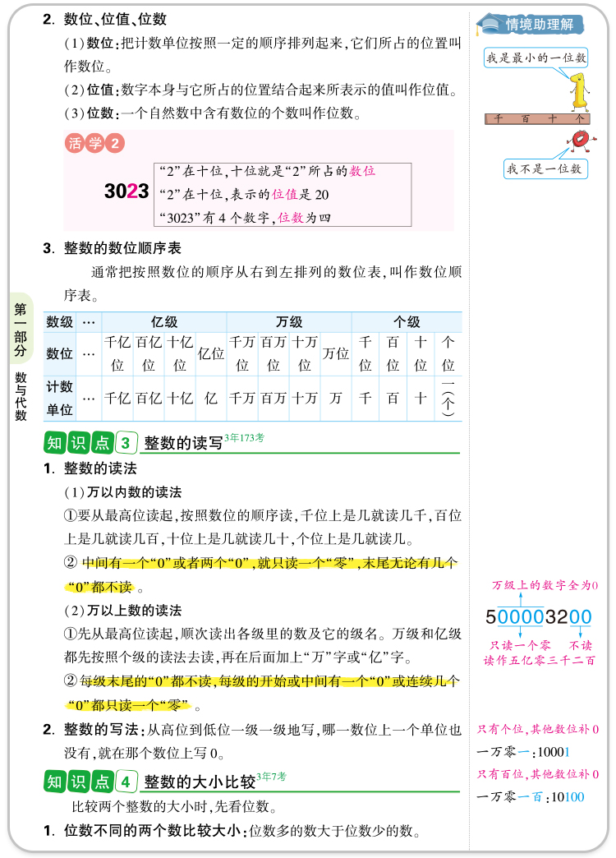Click highlighted text 中间有一个"0"或者两个"0"
The height and width of the screenshot is (858, 616).
(166, 563)
